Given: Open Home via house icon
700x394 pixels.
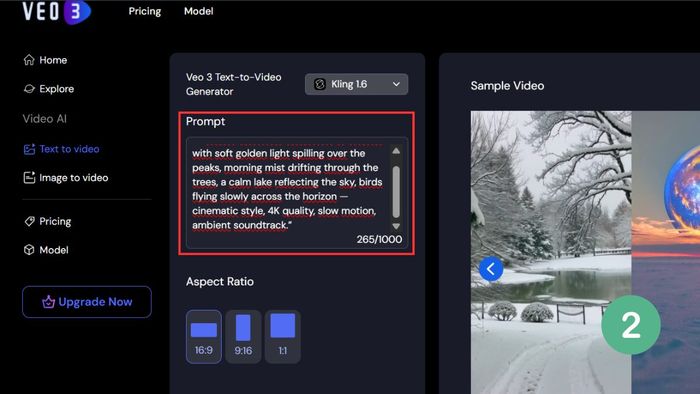Looking at the screenshot, I should pyautogui.click(x=29, y=60).
